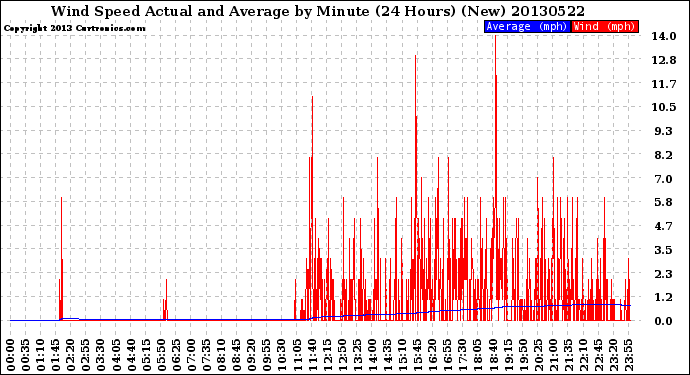This screenshot has height=375, width=690.
Task: Click the 12:15 time label
Action: [327, 355]
